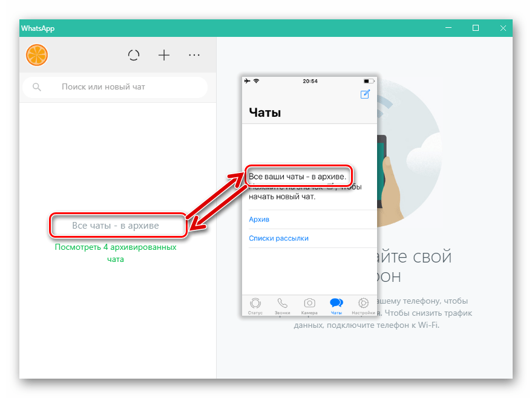
Task: Open 'Настройки' tab on phone
Action: coord(363,306)
